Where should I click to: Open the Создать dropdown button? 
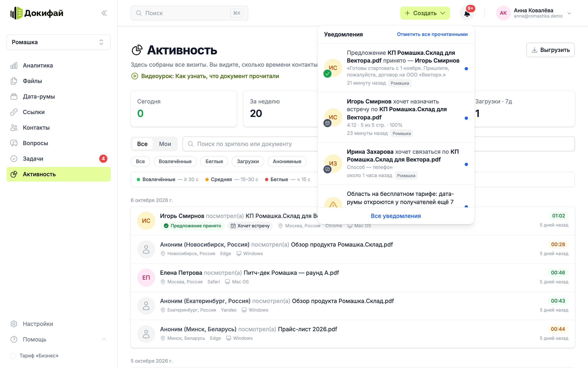pos(425,13)
